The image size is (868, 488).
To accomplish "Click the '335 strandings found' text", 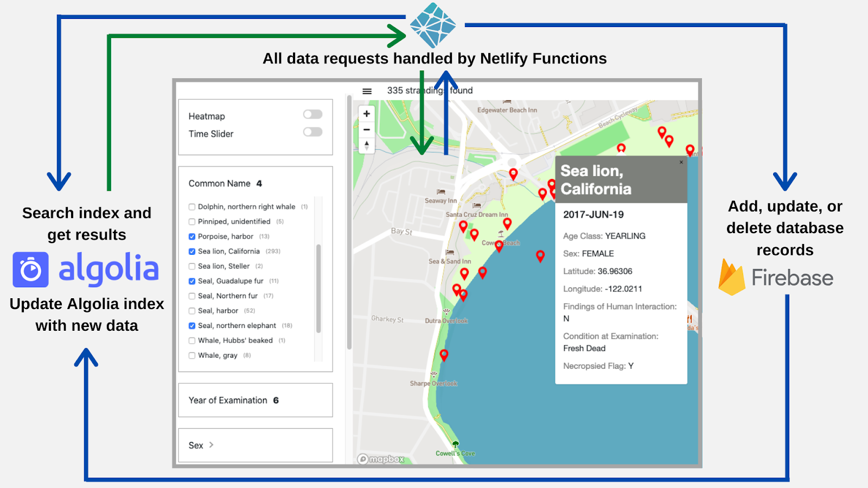I will click(x=430, y=91).
